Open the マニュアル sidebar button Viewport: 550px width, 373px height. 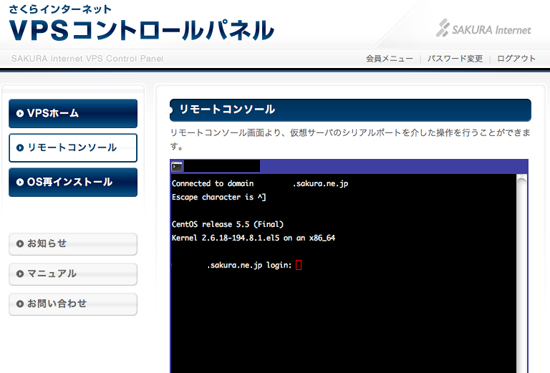click(x=73, y=274)
